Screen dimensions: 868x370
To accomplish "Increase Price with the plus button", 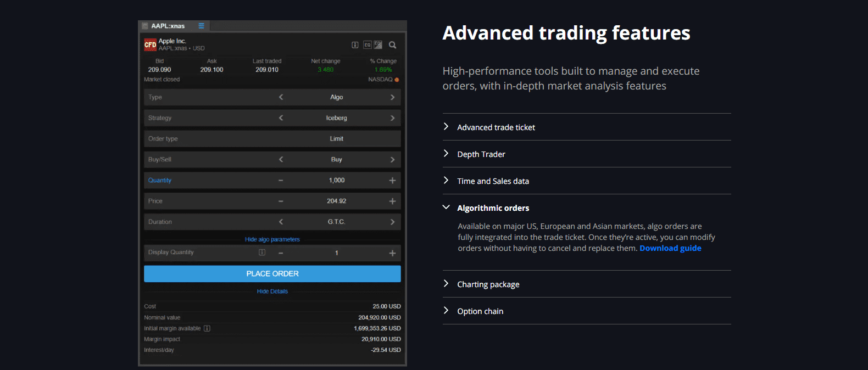I will (x=392, y=201).
